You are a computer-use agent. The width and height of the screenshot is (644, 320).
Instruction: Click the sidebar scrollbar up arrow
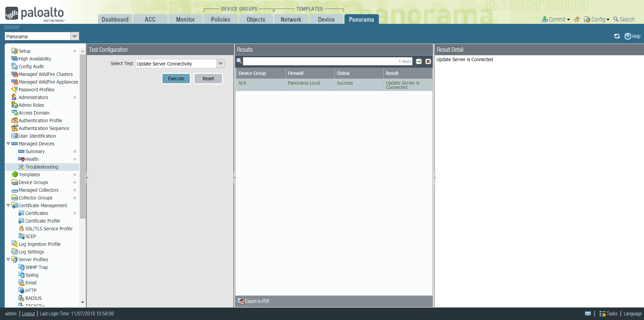[x=83, y=51]
